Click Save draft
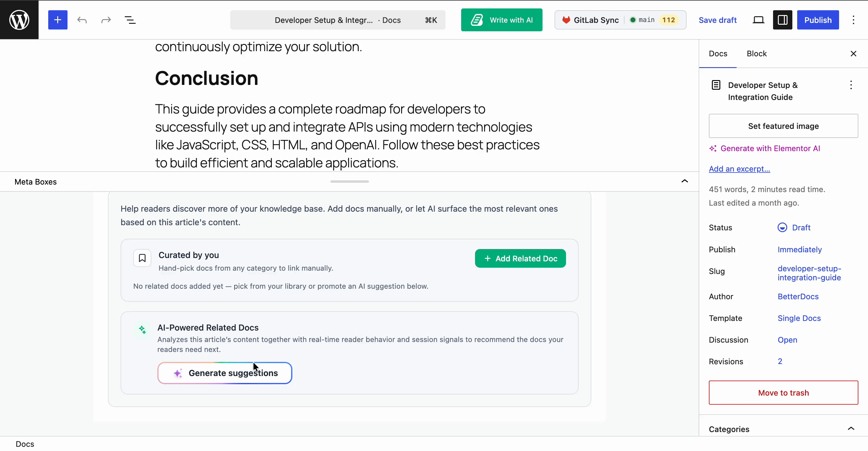 click(717, 20)
